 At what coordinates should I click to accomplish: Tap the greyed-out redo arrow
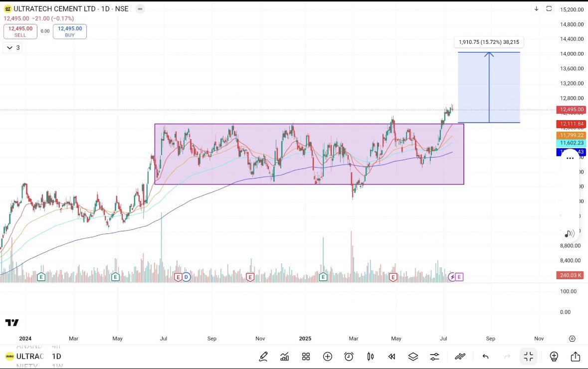tap(507, 356)
